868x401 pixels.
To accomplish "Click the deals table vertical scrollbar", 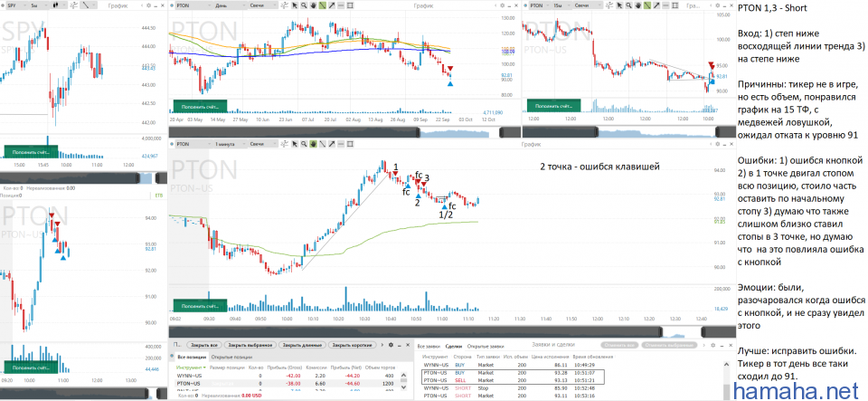I will [x=726, y=382].
